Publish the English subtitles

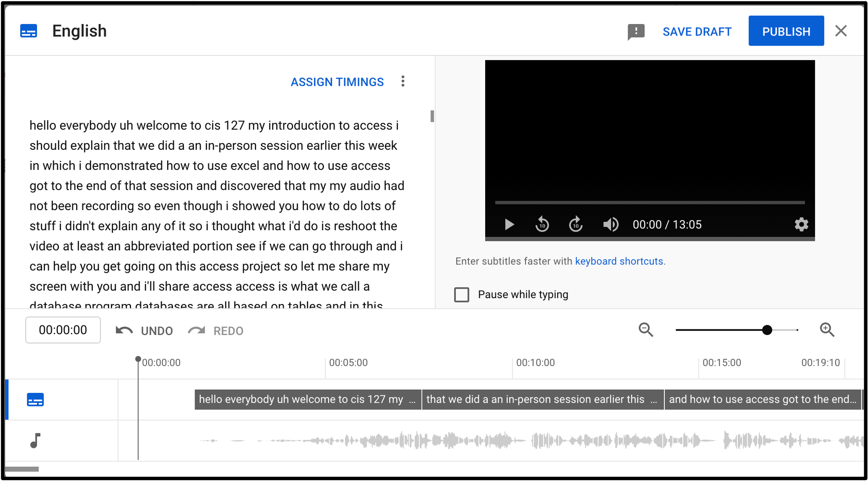click(x=786, y=30)
